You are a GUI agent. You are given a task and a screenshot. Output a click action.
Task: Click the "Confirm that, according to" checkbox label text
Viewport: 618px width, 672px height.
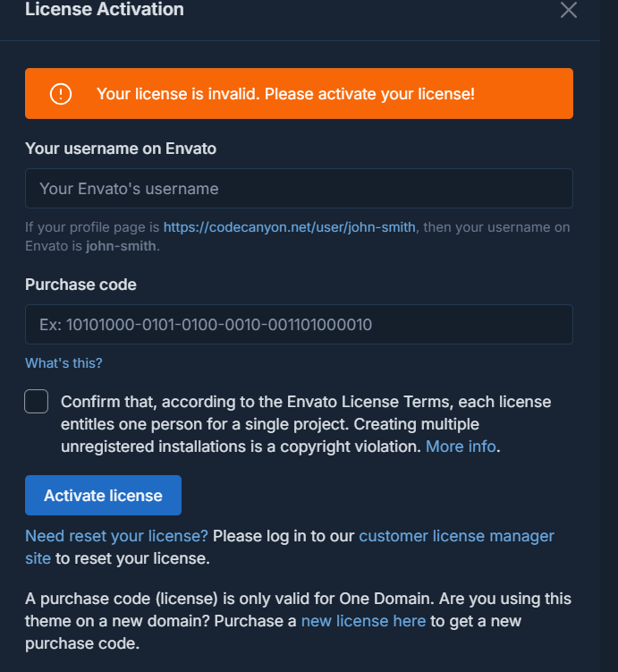coord(306,424)
